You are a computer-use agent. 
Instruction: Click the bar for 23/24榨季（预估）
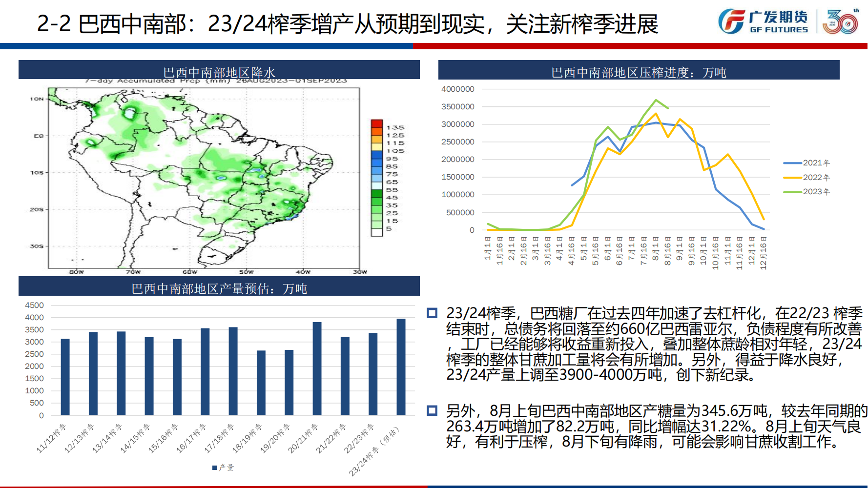click(401, 367)
